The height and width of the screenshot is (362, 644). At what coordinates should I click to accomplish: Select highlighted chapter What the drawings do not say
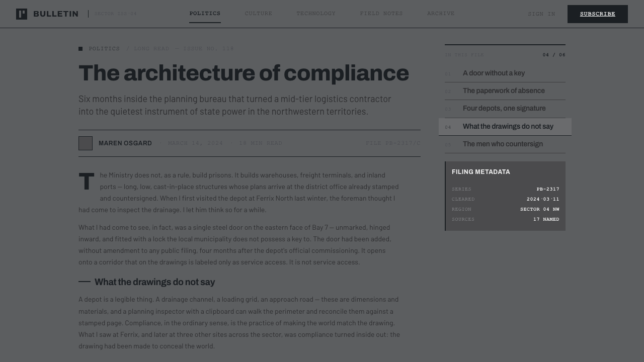505,127
